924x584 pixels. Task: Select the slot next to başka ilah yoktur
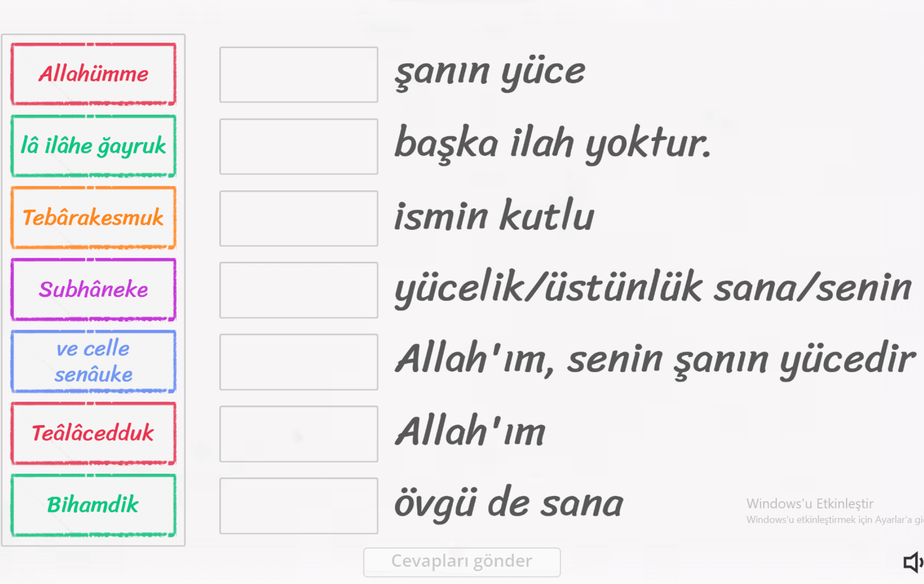(x=298, y=146)
